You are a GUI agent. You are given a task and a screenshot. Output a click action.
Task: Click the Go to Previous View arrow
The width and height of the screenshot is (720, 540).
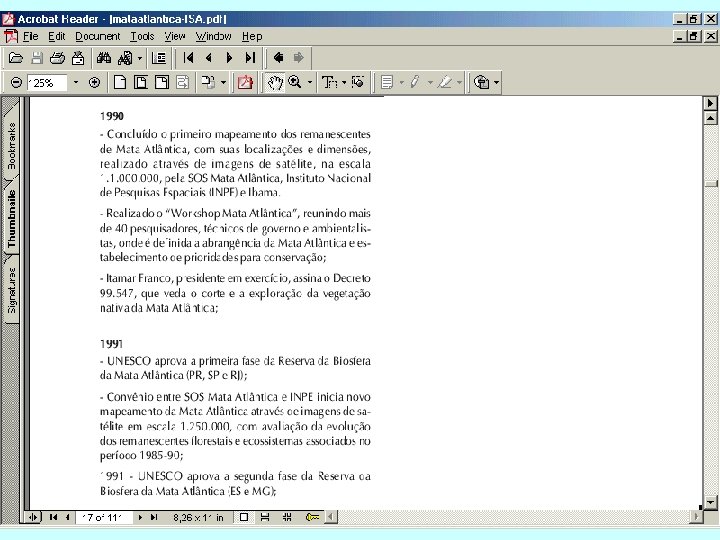pos(278,58)
